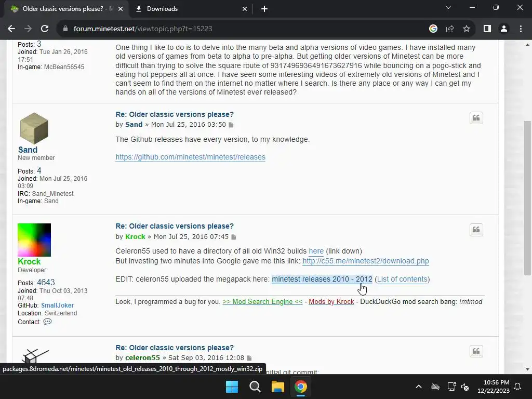Click the post icon beside Sand's timestamp
The image size is (532, 399).
pyautogui.click(x=231, y=125)
